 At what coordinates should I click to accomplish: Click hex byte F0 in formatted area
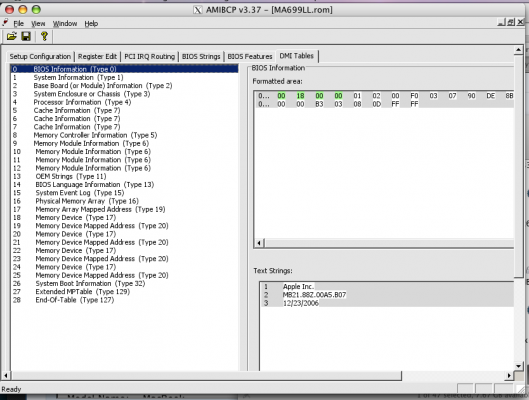coord(414,96)
